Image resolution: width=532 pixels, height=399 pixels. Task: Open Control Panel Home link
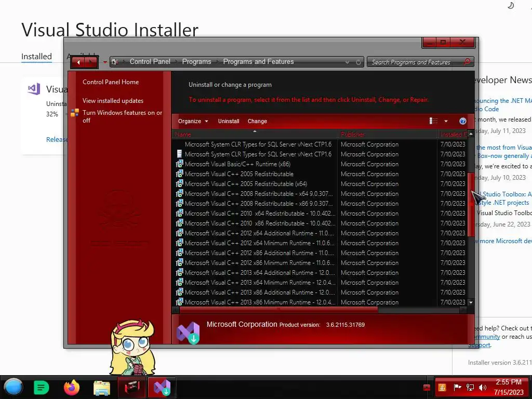111,82
